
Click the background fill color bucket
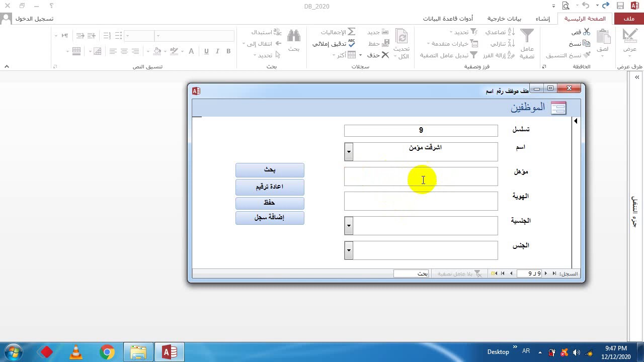pyautogui.click(x=157, y=51)
